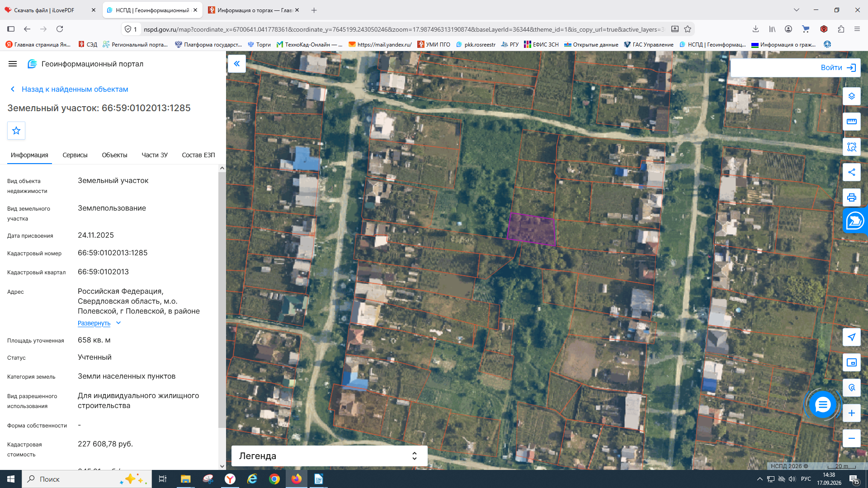The image size is (868, 488).
Task: Expand full address with Развернуть
Action: 99,323
